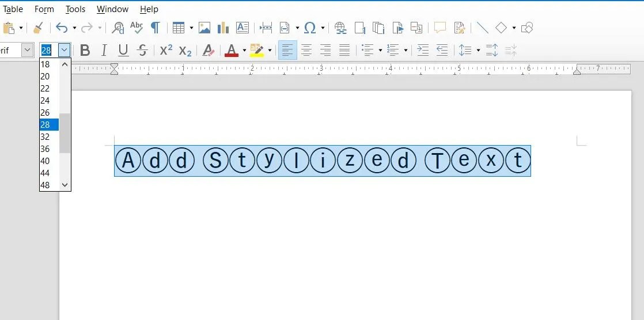The height and width of the screenshot is (320, 644).
Task: Decrease the paragraph indent
Action: [441, 51]
